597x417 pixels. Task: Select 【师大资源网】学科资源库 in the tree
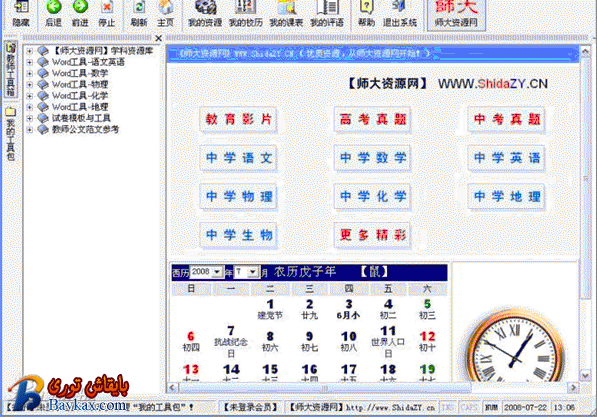click(102, 51)
